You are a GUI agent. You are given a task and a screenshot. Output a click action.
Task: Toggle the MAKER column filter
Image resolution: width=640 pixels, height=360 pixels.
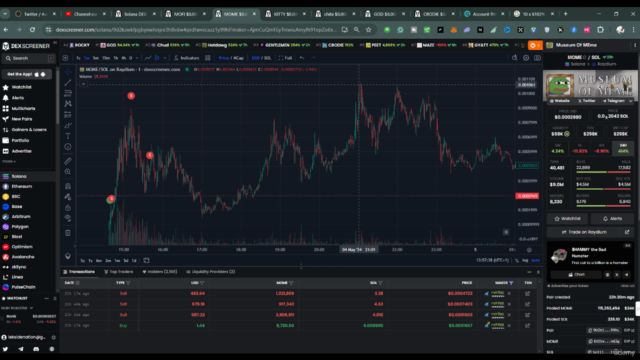point(511,283)
